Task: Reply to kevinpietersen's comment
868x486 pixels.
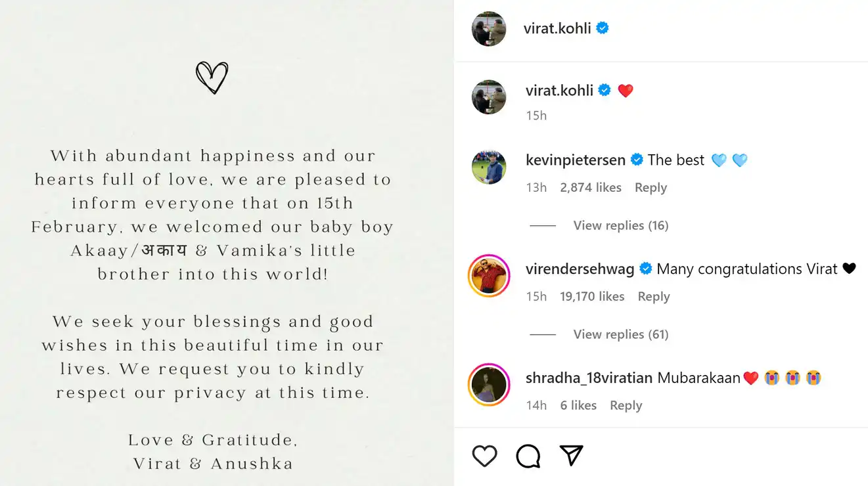Action: coord(651,188)
